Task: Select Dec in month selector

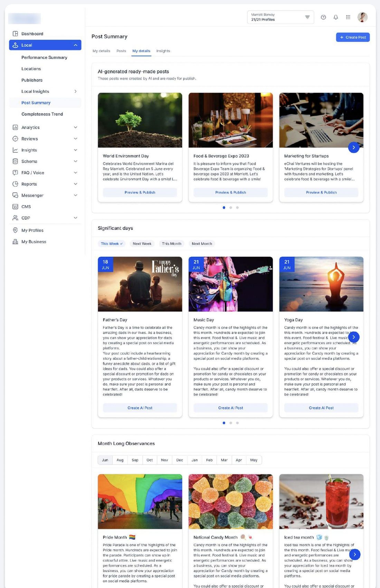Action: click(x=180, y=460)
